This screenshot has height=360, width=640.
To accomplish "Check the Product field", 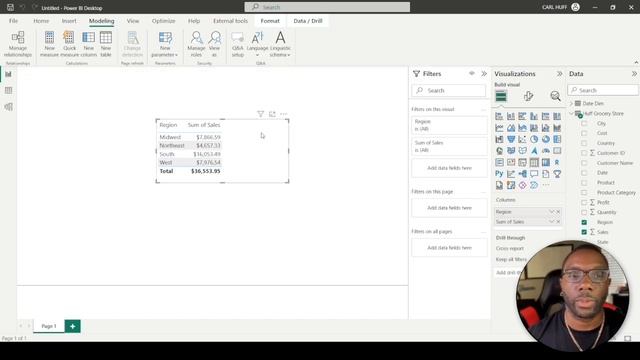I will [x=584, y=182].
